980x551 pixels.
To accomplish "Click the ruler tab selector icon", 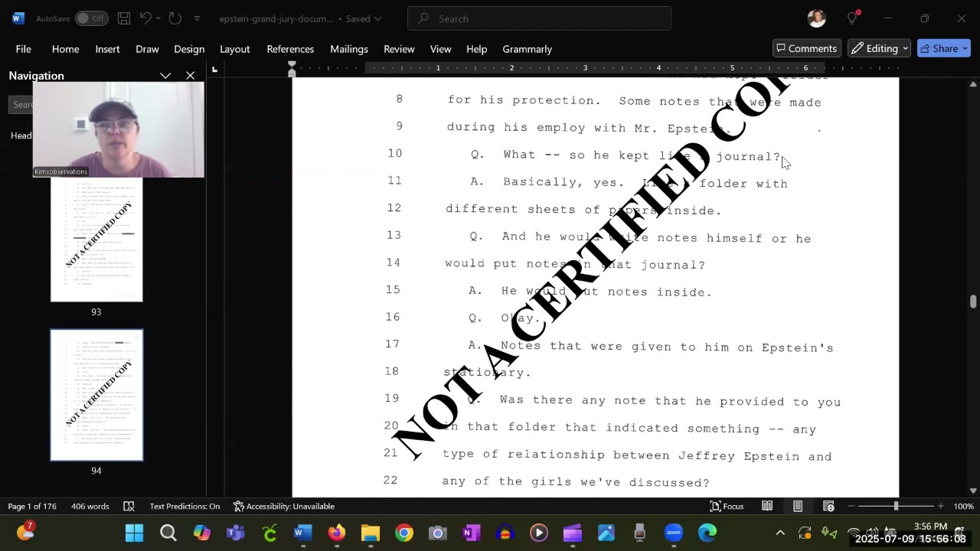I will (x=214, y=70).
